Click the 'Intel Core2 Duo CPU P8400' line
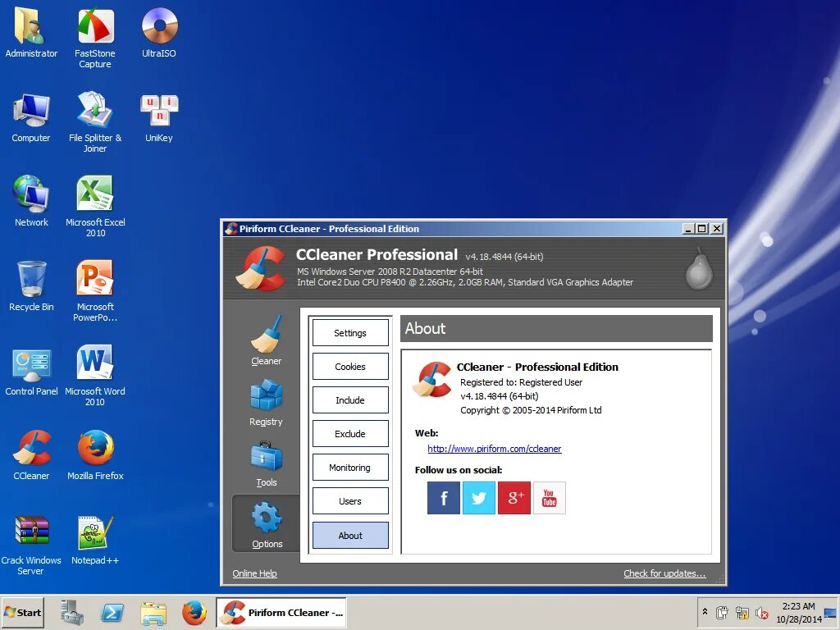Image resolution: width=840 pixels, height=630 pixels. 465,282
